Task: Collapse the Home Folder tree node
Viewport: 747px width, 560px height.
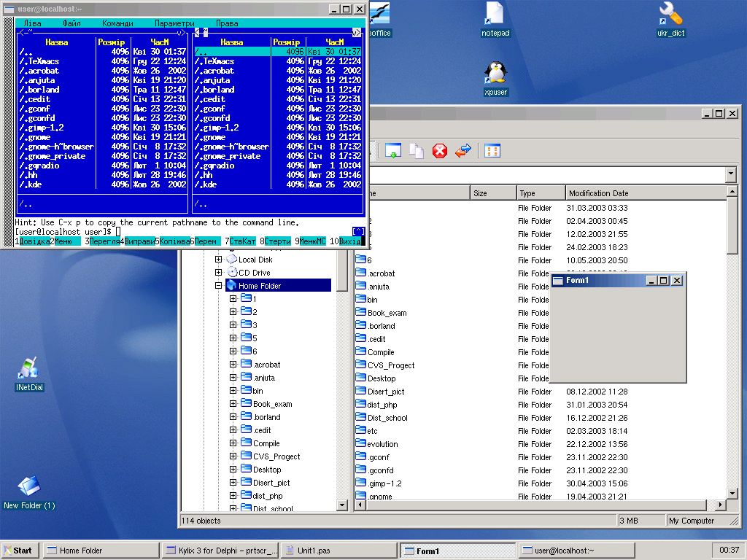Action: click(218, 287)
